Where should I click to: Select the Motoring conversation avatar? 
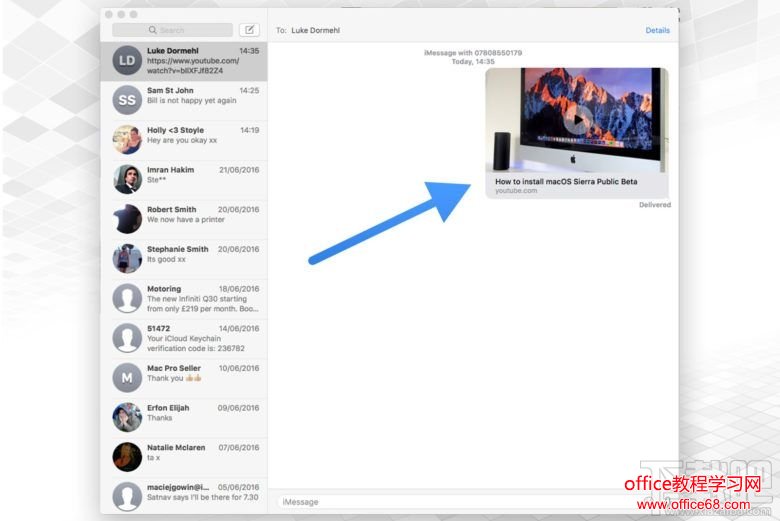(x=127, y=298)
